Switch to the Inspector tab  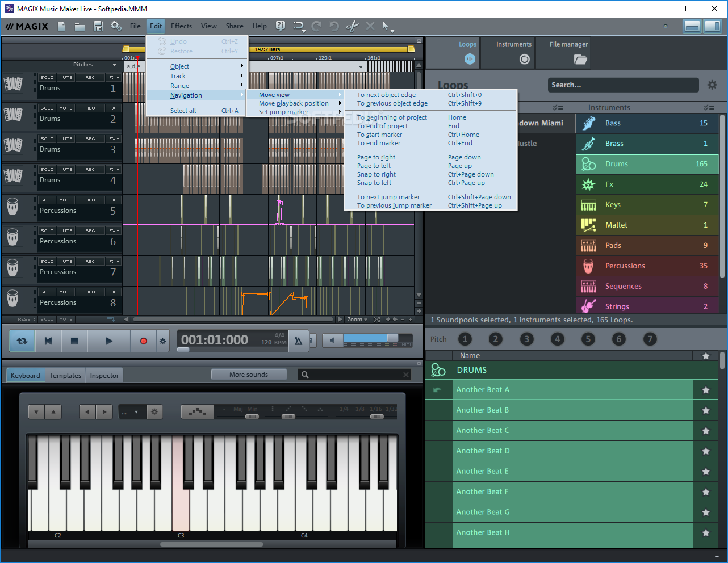104,376
